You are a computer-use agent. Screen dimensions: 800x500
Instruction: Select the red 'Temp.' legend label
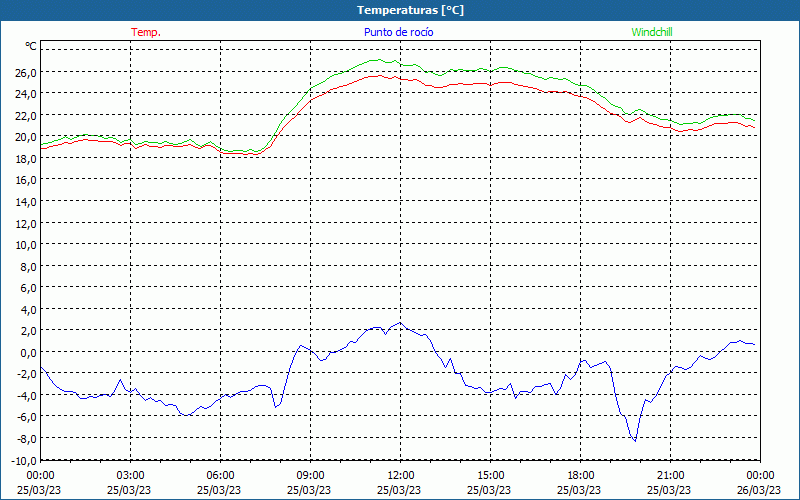pos(146,32)
